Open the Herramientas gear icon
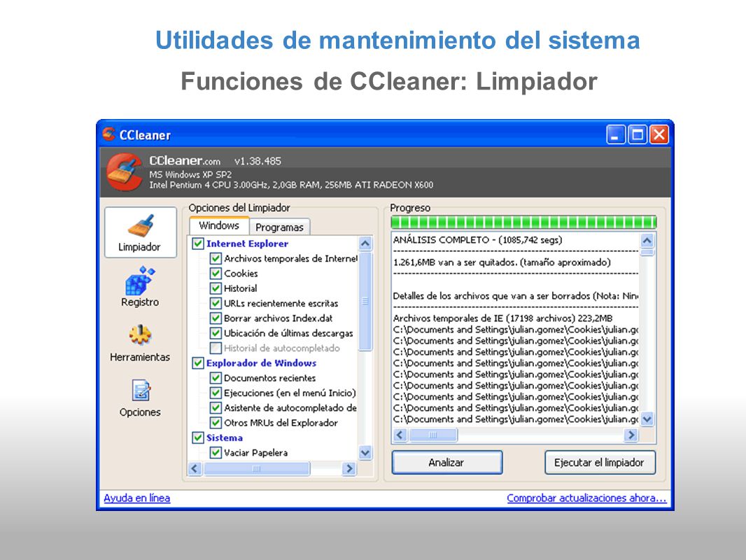This screenshot has width=746, height=560. coord(140,335)
